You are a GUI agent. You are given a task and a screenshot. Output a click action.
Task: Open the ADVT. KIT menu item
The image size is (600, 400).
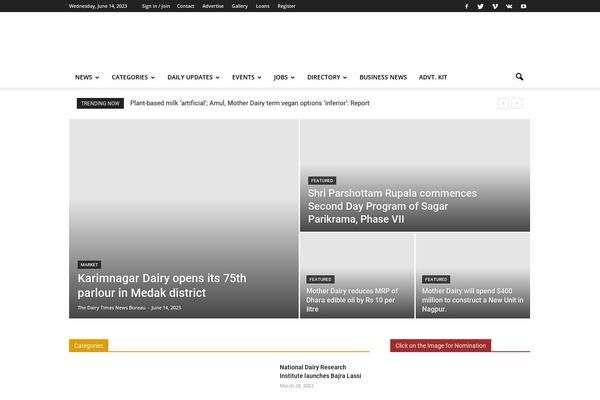(x=433, y=77)
